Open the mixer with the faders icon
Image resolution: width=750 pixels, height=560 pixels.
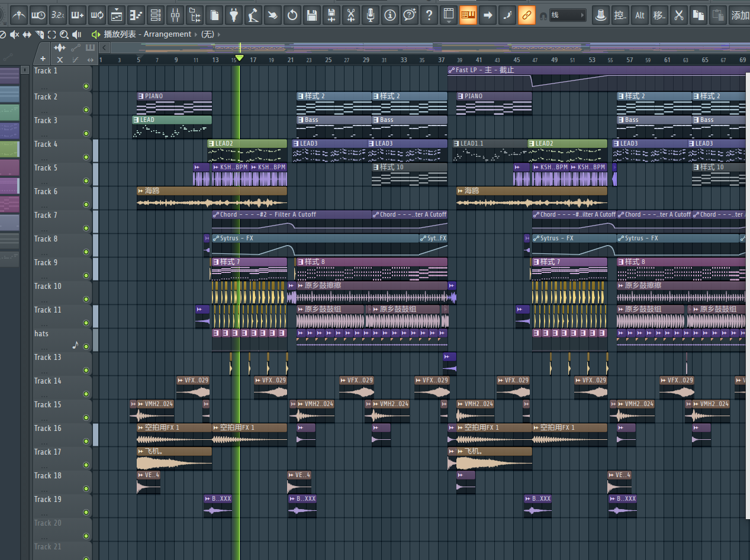175,15
